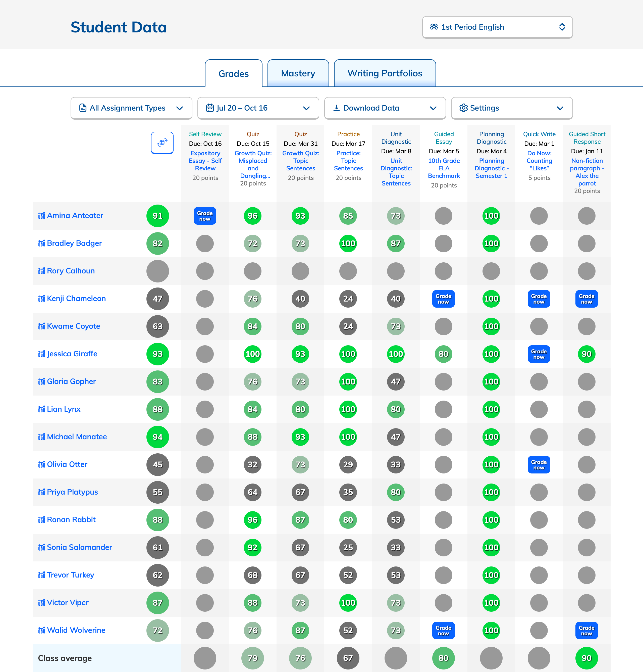The image size is (643, 672).
Task: Click chart icon beside Walid Wolverine
Action: tap(41, 630)
